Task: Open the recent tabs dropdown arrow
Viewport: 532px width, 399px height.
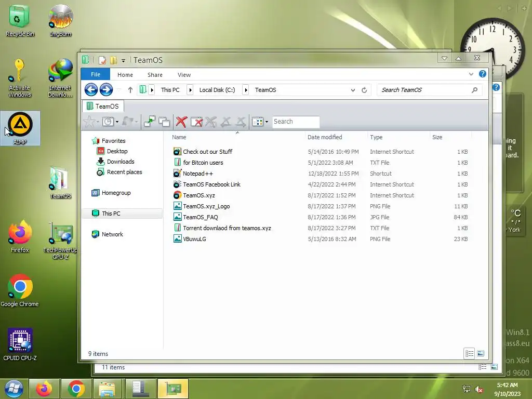Action: pos(117,122)
